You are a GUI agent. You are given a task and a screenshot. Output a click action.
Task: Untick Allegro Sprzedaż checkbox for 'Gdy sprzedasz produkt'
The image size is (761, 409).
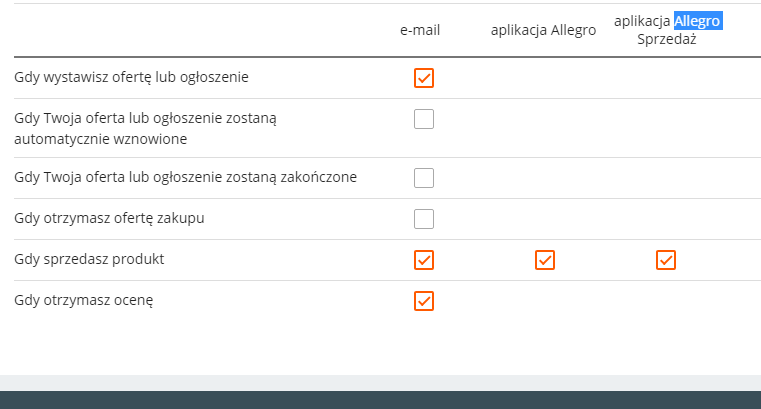(666, 260)
